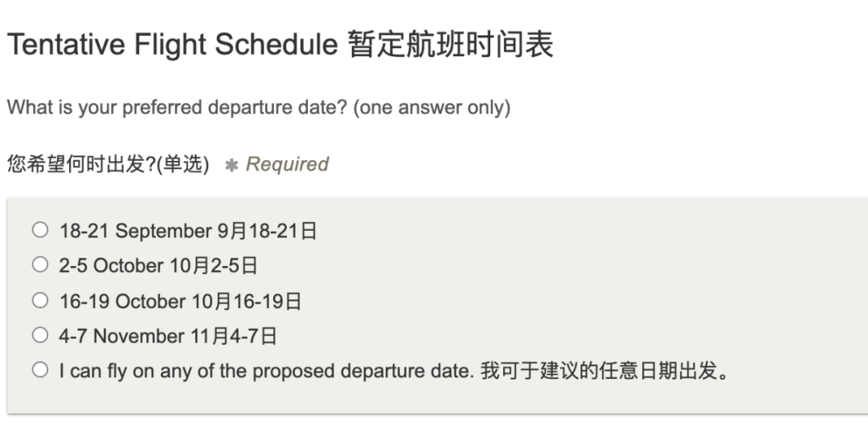The width and height of the screenshot is (868, 427).
Task: Click the 暂定航班时间表 heading text
Action: (451, 44)
